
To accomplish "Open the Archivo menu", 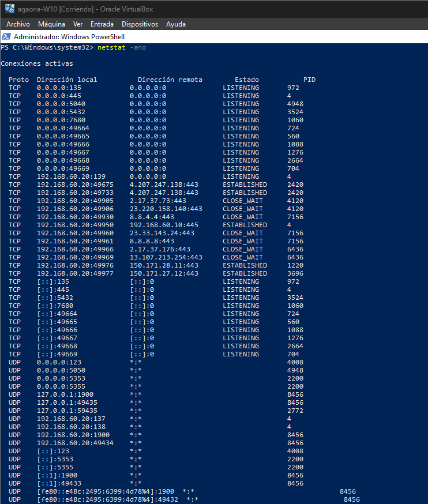I will click(18, 24).
